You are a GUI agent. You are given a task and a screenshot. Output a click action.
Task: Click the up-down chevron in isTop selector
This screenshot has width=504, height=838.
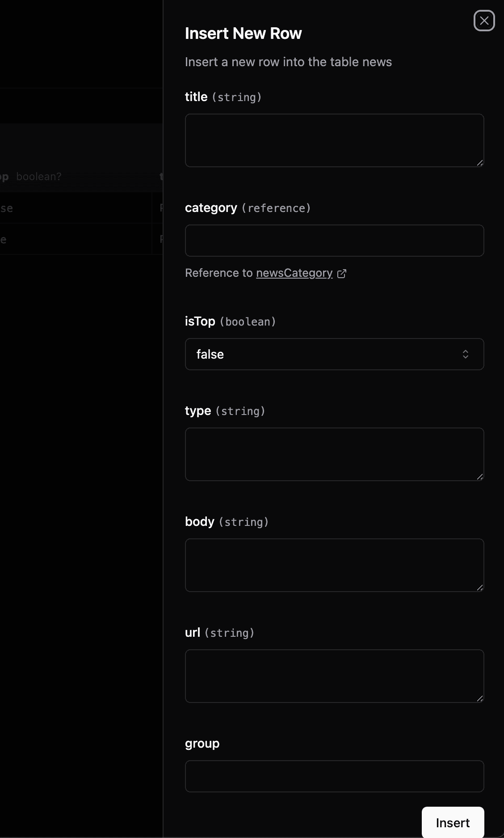465,354
